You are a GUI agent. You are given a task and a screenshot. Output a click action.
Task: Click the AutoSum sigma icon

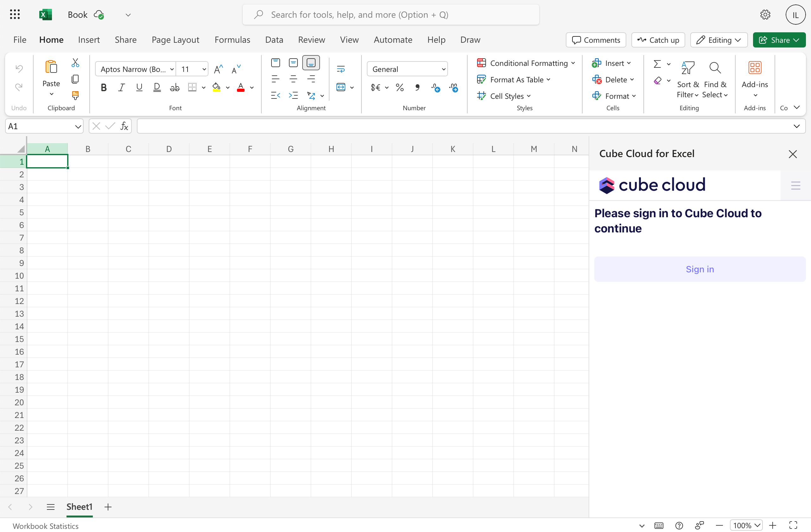point(657,64)
